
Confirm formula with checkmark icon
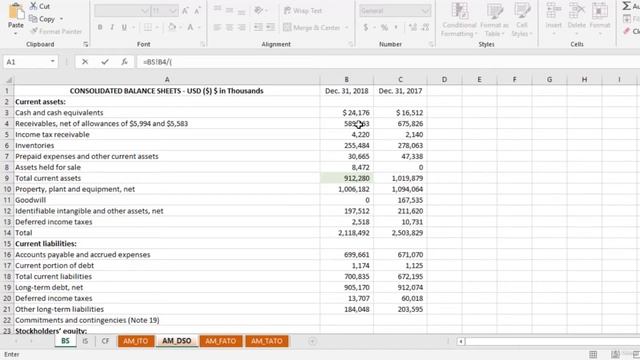(x=105, y=62)
